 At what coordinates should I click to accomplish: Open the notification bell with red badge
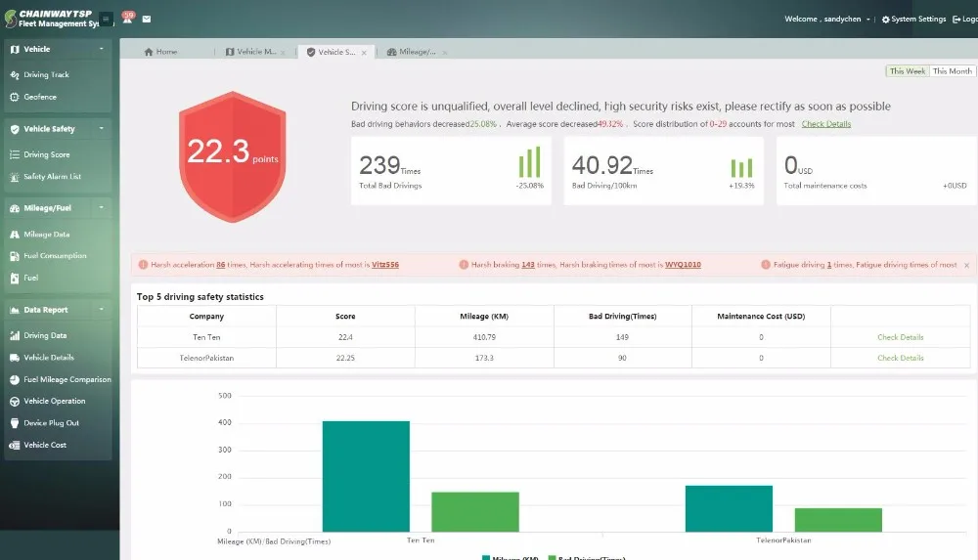click(x=128, y=18)
